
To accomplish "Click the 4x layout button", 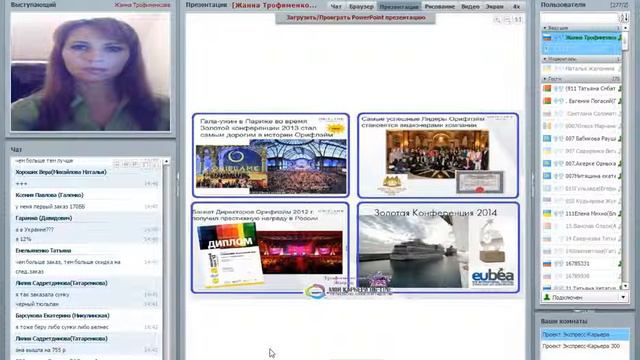I will tap(516, 7).
